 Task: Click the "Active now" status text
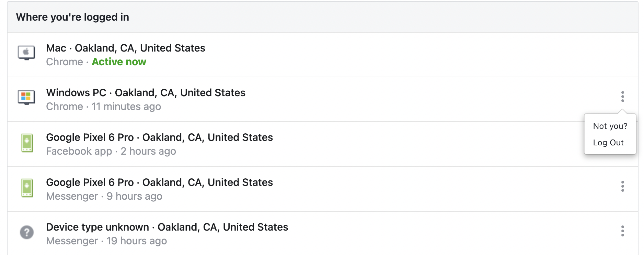119,62
